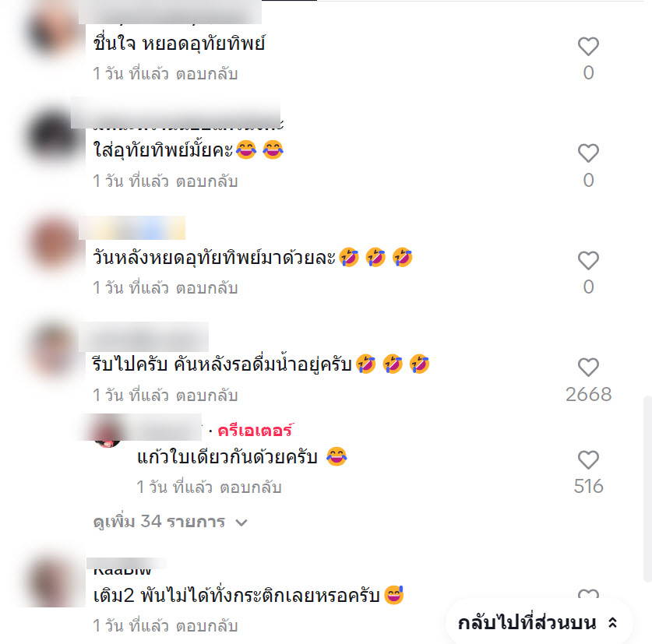Image resolution: width=652 pixels, height=644 pixels.
Task: Reply to creator comment 'แก้วใบเดียวกันด้วยครับ'
Action: tap(251, 487)
